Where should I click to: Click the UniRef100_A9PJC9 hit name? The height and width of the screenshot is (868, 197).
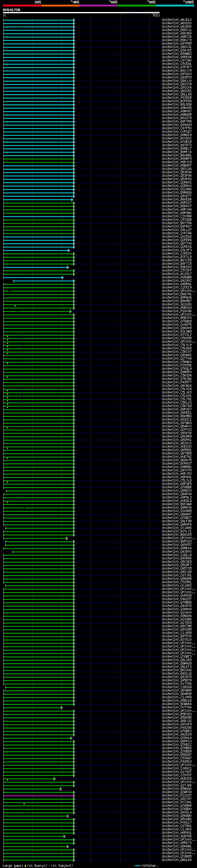(177, 162)
